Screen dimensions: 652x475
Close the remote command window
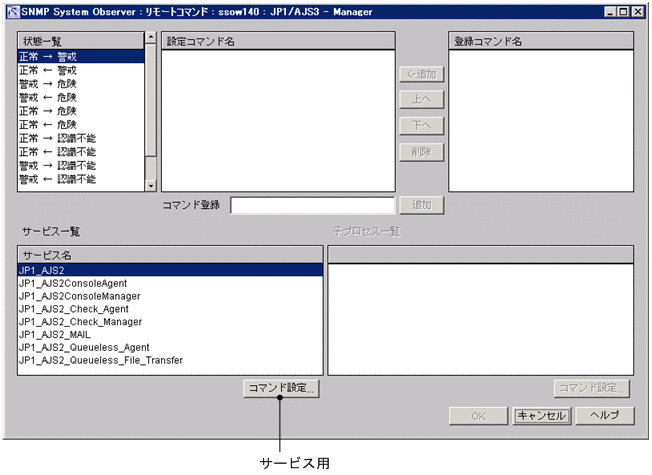click(x=638, y=12)
